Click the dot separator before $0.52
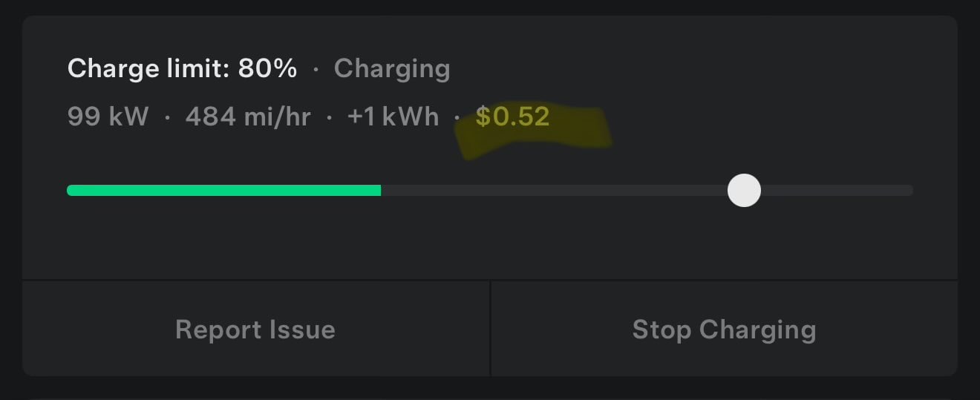 pos(457,117)
